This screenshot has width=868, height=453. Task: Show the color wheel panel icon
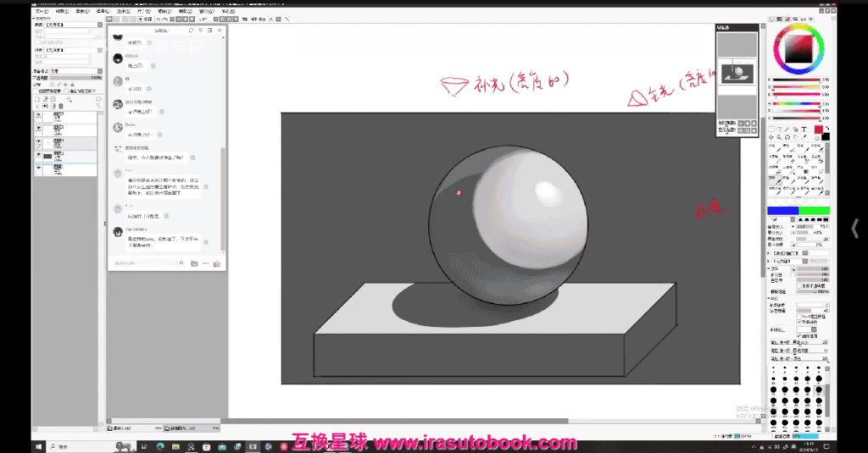(x=771, y=19)
